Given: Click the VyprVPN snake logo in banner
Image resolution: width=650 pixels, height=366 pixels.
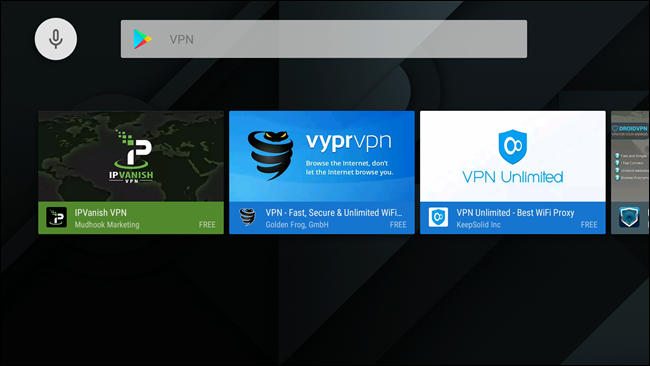Looking at the screenshot, I should pyautogui.click(x=270, y=156).
